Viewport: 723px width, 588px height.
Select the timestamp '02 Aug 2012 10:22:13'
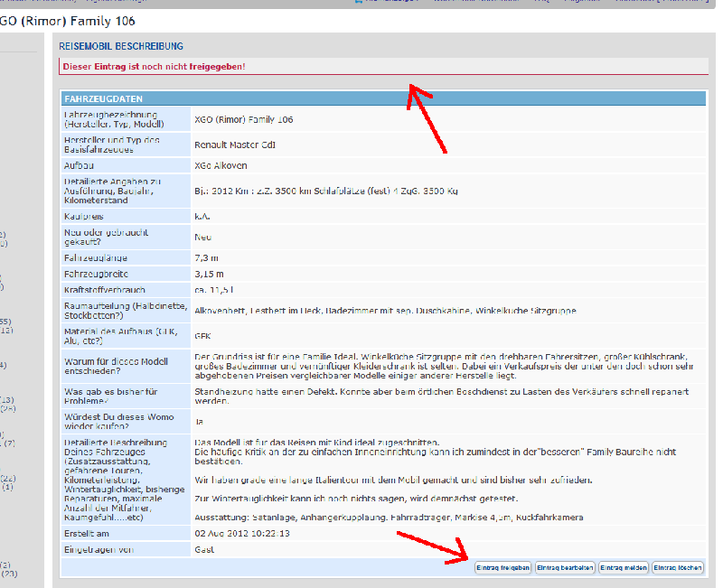pos(242,534)
